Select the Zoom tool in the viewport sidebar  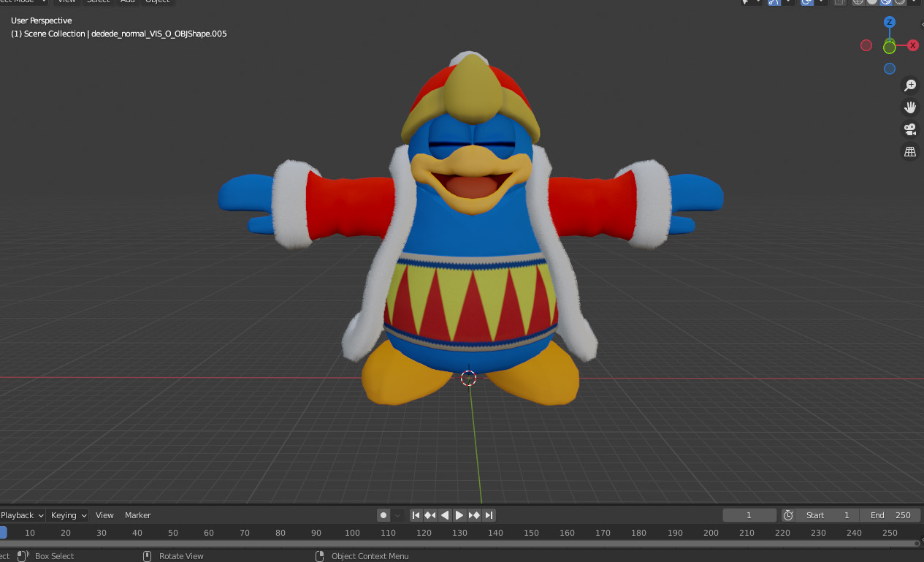point(910,86)
